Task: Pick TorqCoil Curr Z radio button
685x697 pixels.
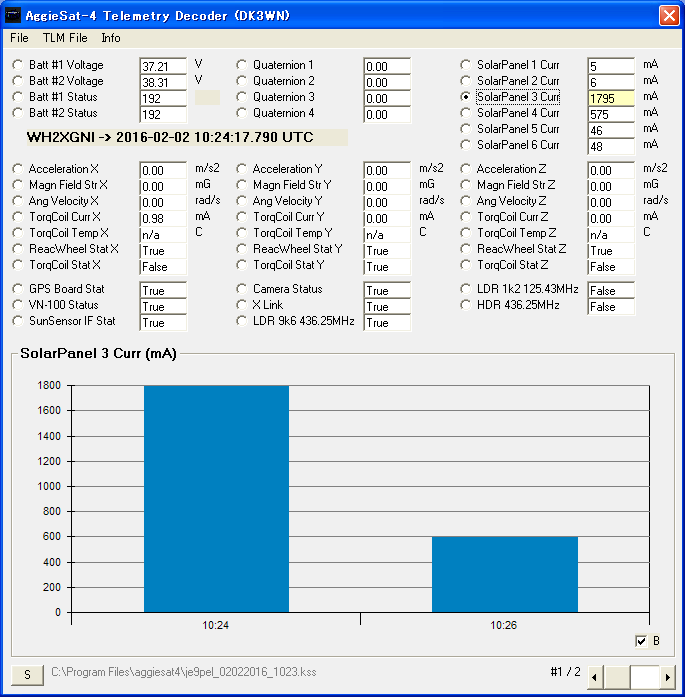Action: pyautogui.click(x=466, y=217)
